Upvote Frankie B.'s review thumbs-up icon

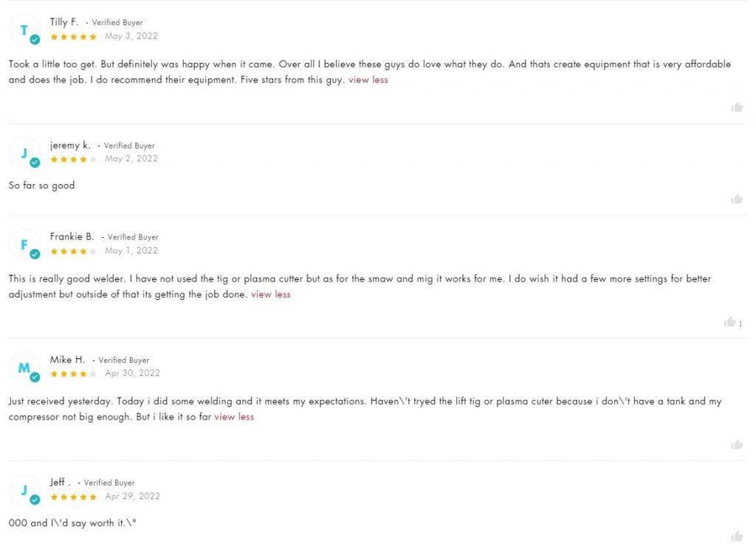(x=729, y=321)
